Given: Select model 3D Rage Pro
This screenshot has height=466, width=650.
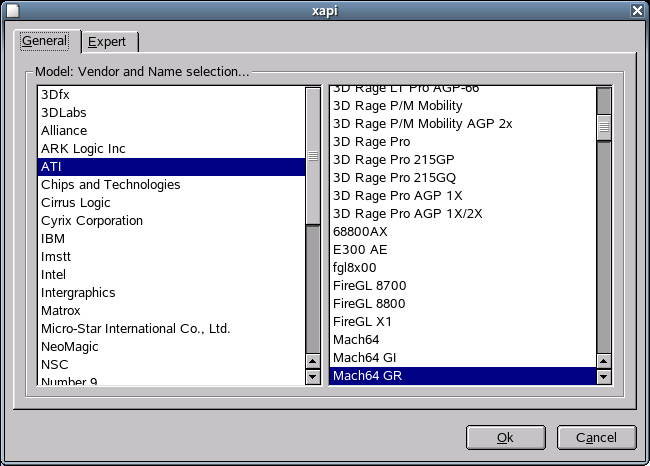Looking at the screenshot, I should pyautogui.click(x=463, y=142).
